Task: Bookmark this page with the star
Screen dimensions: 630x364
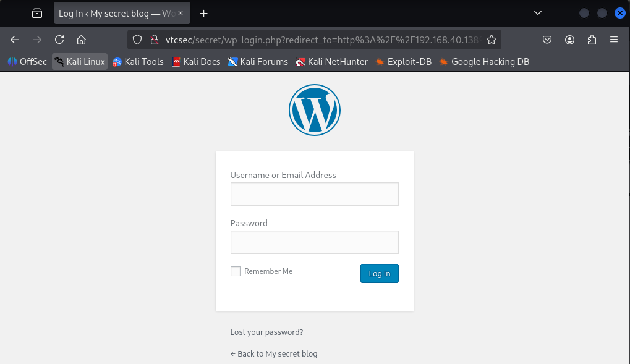Action: (492, 40)
